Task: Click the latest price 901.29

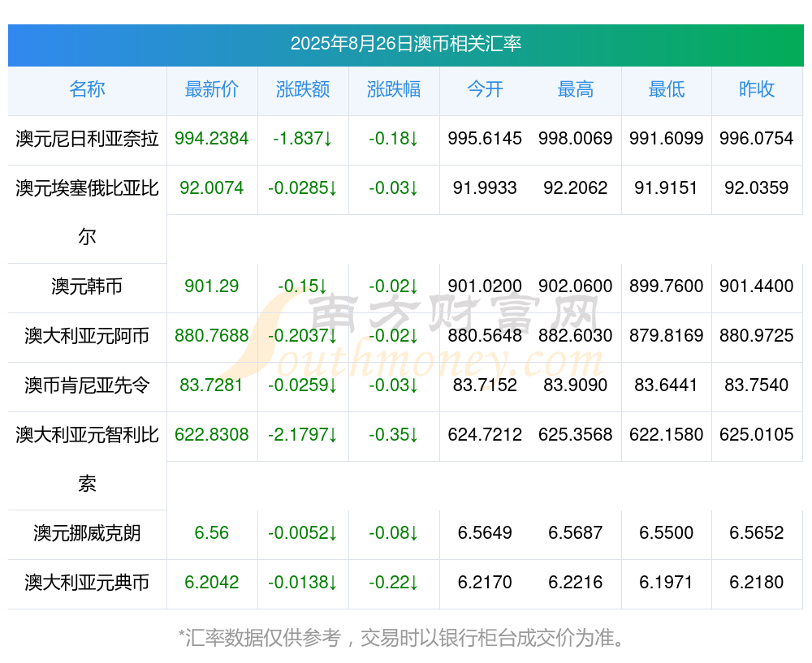Action: coord(212,286)
